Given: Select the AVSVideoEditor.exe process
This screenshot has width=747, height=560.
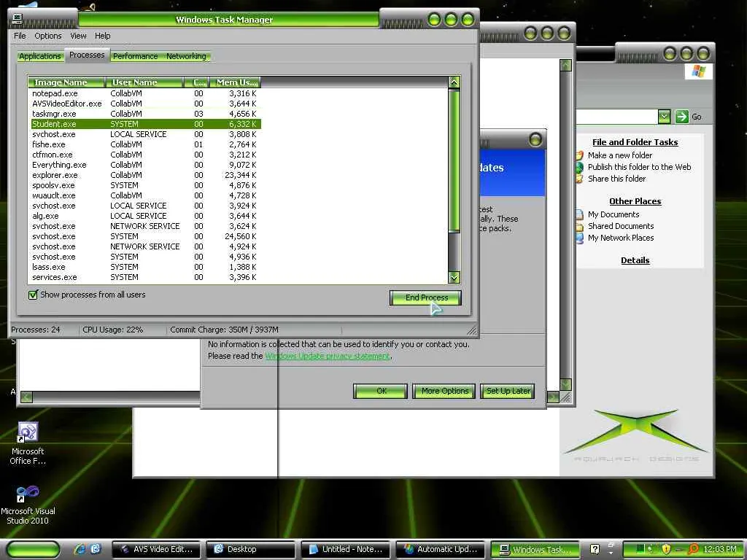Looking at the screenshot, I should pos(145,104).
